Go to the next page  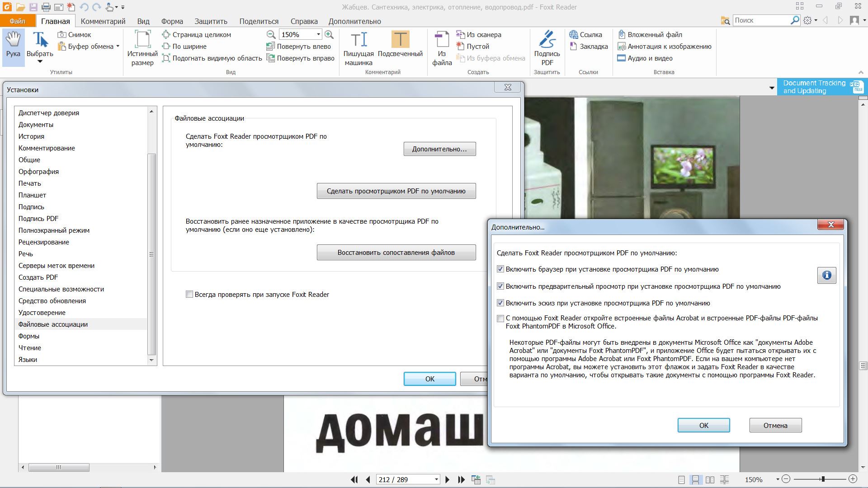(448, 479)
